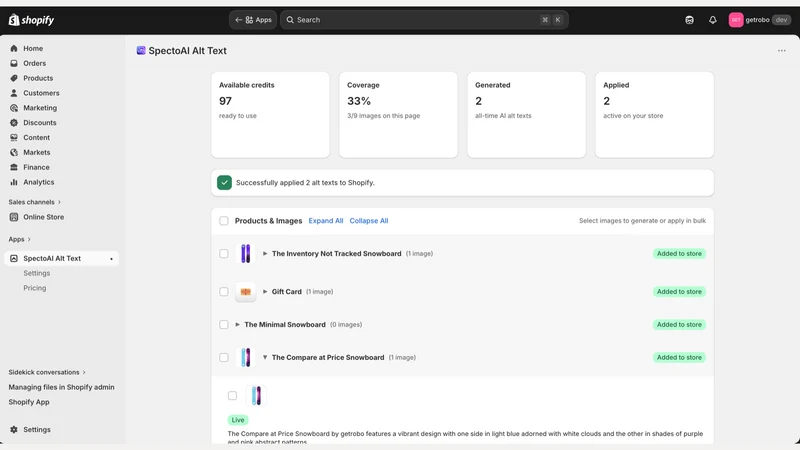Open the Products tag icon
This screenshot has width=800, height=450.
(14, 78)
